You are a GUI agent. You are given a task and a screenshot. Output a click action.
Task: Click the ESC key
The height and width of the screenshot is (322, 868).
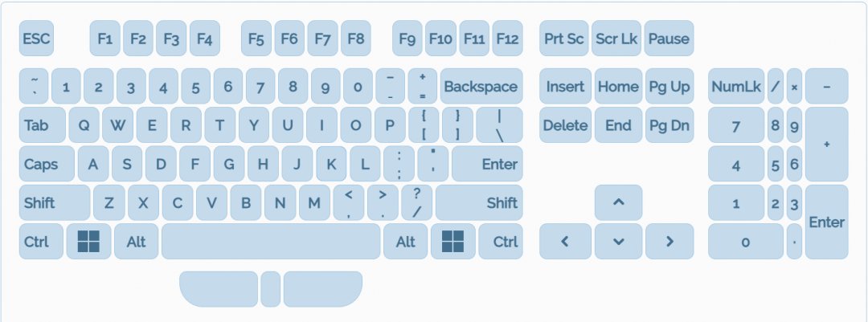(36, 39)
